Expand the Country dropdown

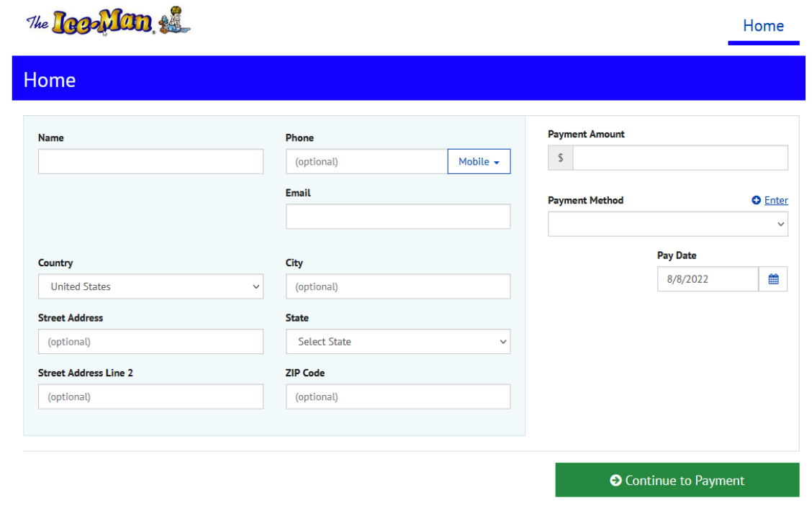150,286
